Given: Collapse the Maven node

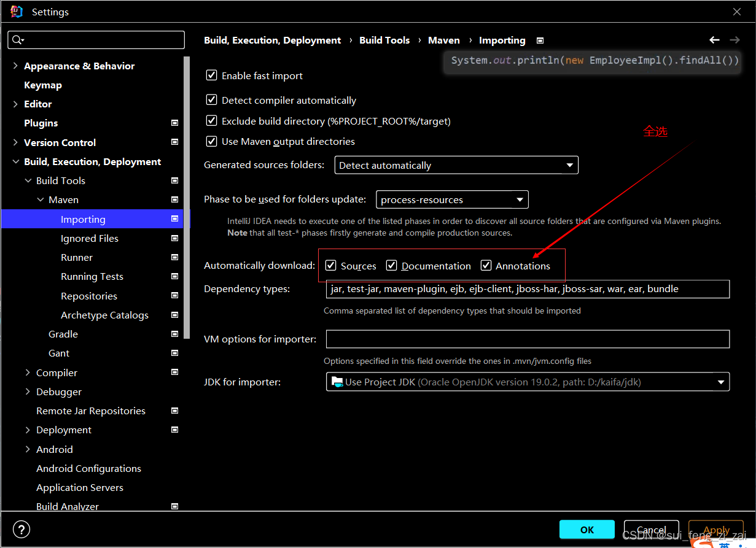Looking at the screenshot, I should pyautogui.click(x=41, y=199).
